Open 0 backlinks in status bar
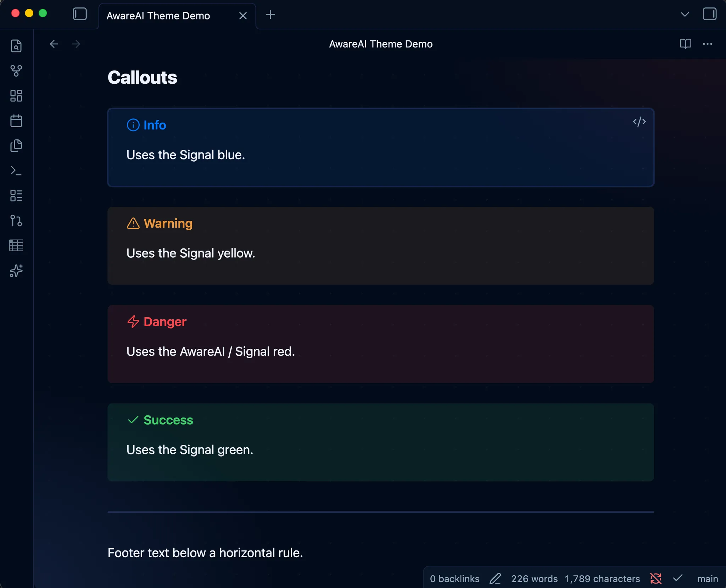 pos(454,579)
